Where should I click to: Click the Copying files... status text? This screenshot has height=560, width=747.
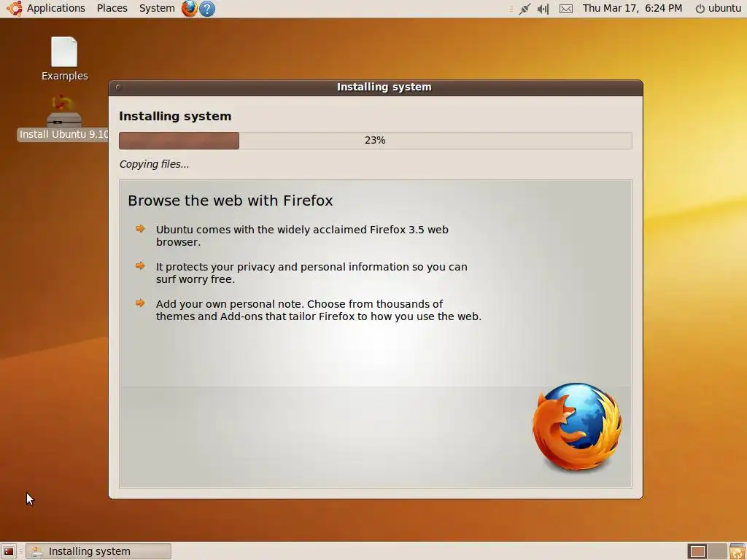[154, 164]
